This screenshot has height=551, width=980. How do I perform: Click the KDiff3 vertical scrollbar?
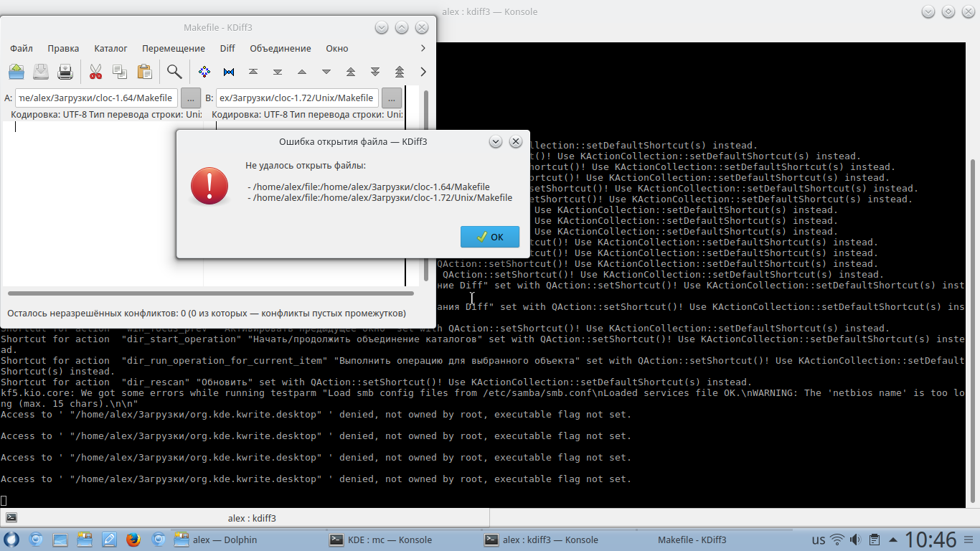tap(426, 185)
